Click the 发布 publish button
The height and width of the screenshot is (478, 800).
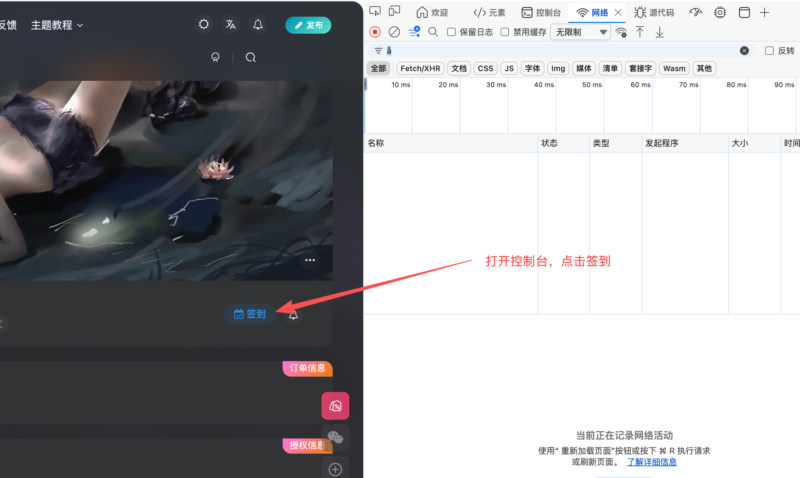tap(308, 25)
